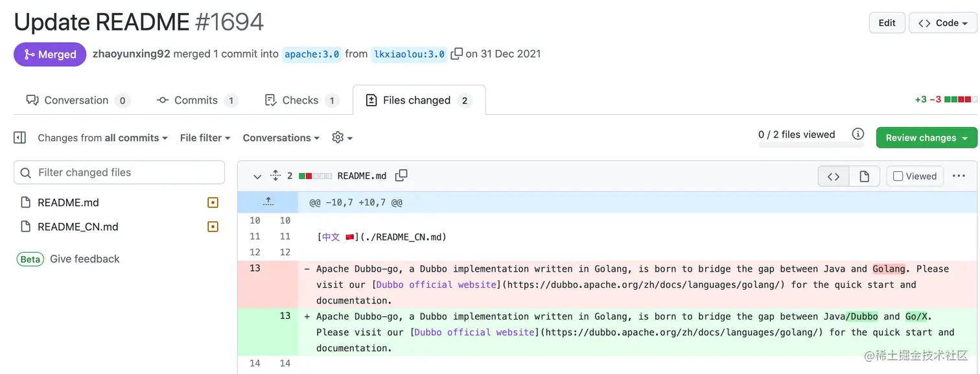The image size is (980, 374).
Task: Open the lkxiaolou:3.0 head branch link
Action: (x=409, y=54)
